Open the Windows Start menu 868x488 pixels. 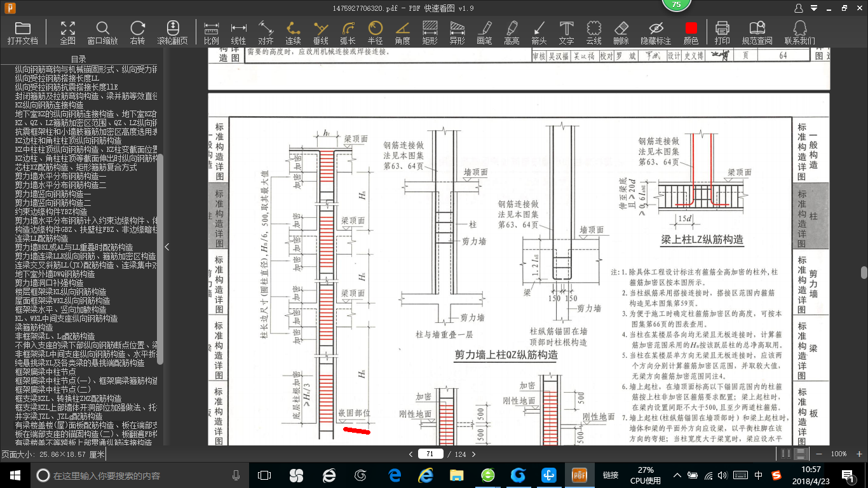coord(15,475)
